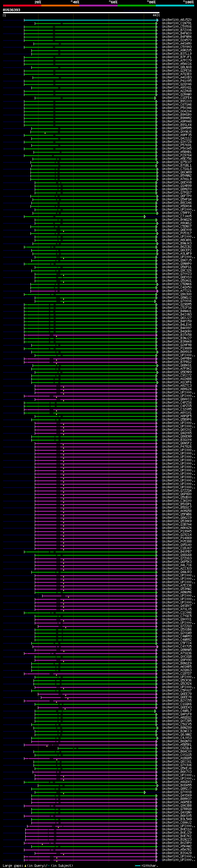Open hit UniRef100_A7PI79

176,60
